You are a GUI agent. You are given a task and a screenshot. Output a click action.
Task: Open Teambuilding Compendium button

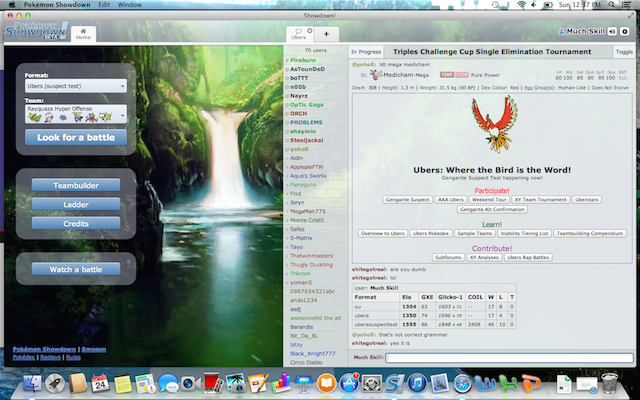(590, 233)
